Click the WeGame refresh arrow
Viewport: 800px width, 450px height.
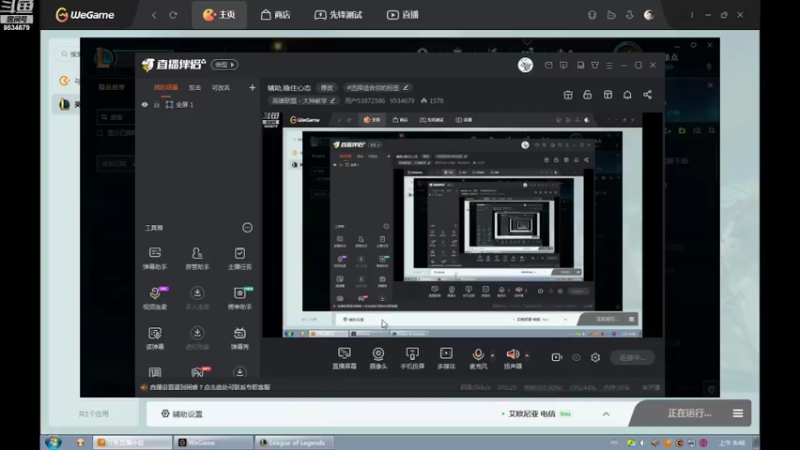pyautogui.click(x=173, y=15)
